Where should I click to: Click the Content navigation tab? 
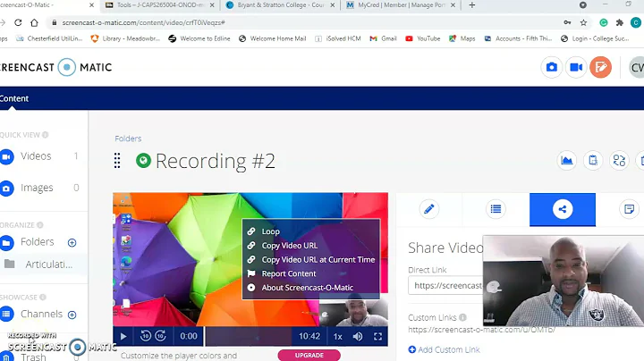click(x=14, y=98)
